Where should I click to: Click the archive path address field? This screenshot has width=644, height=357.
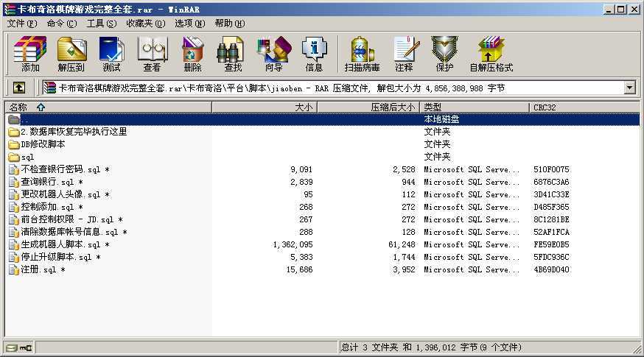tap(332, 88)
